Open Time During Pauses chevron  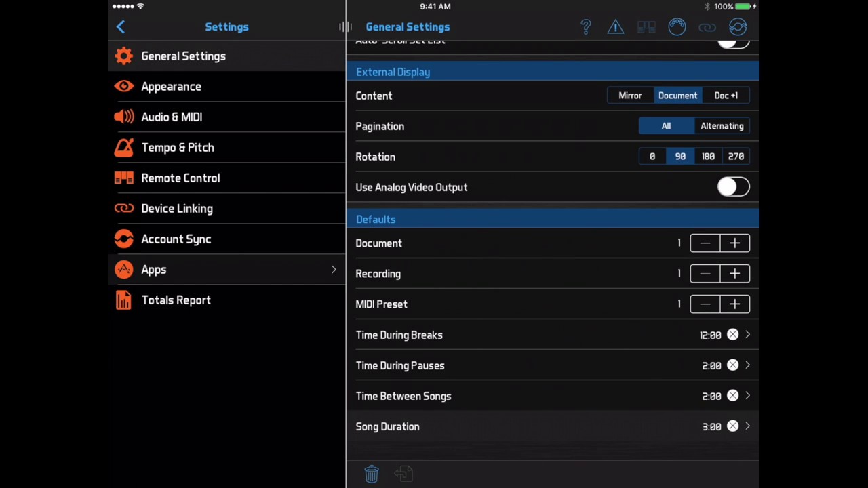pyautogui.click(x=747, y=365)
